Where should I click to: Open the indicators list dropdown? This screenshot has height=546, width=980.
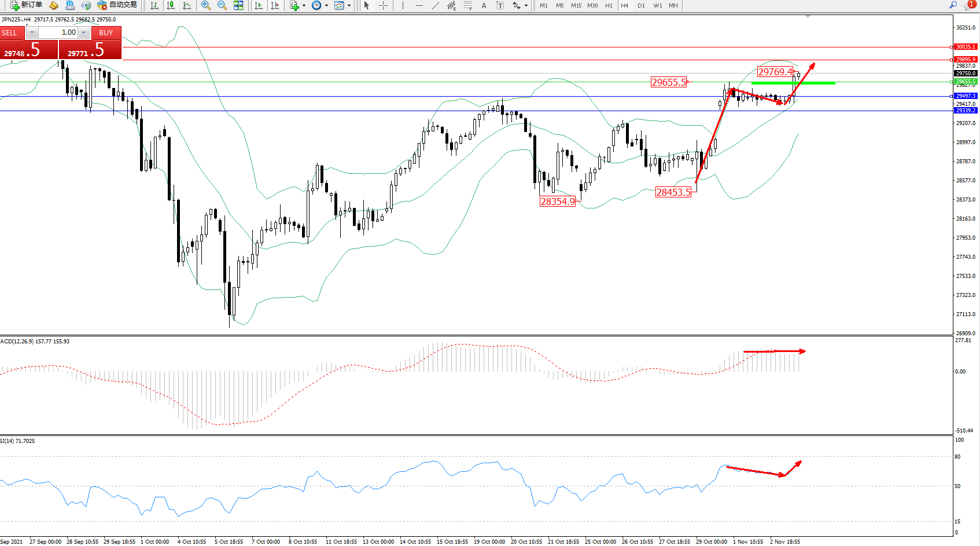pyautogui.click(x=303, y=5)
